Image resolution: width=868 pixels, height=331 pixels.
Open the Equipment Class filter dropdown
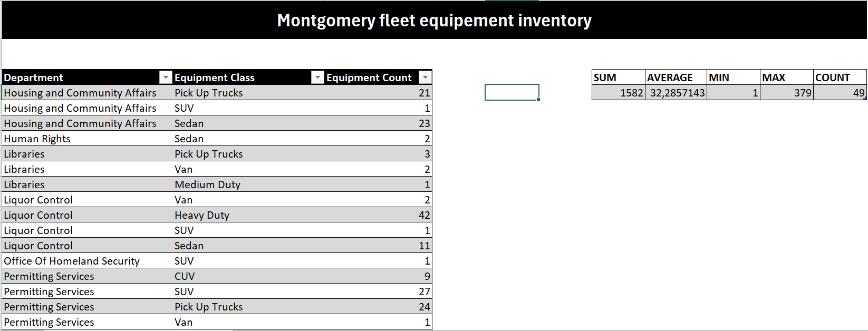317,77
